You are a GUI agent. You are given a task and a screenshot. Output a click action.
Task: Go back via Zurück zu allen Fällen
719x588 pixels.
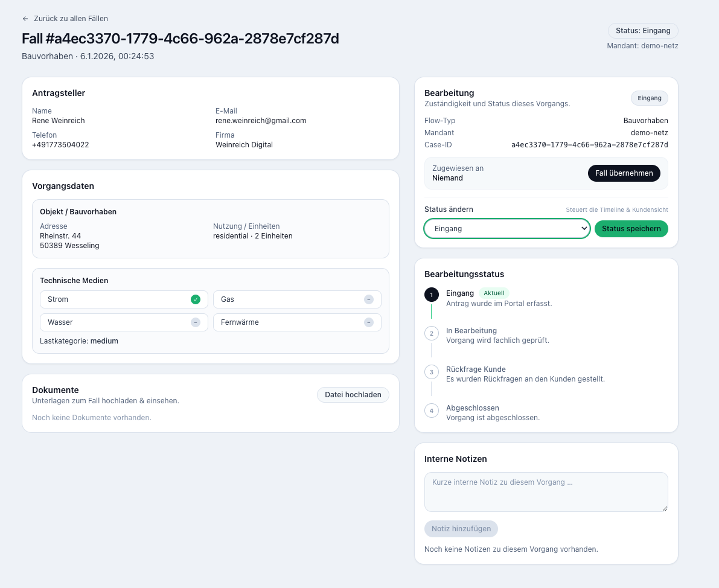tap(71, 19)
